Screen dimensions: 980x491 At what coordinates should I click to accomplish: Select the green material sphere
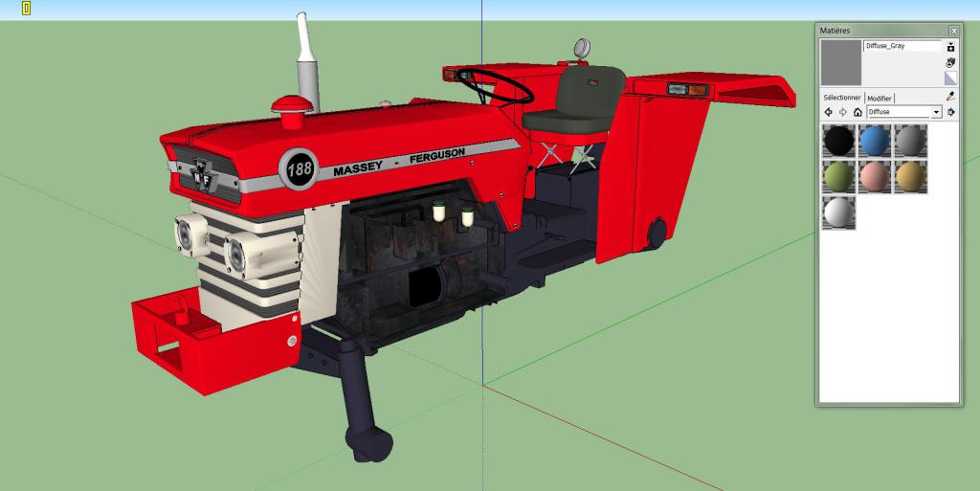838,177
